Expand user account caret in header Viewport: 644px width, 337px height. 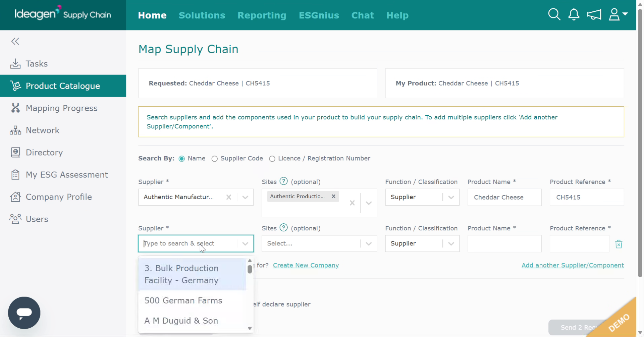(x=625, y=14)
